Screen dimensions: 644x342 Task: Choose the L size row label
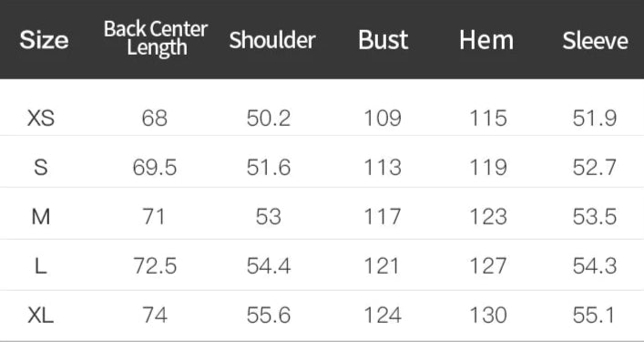41,266
